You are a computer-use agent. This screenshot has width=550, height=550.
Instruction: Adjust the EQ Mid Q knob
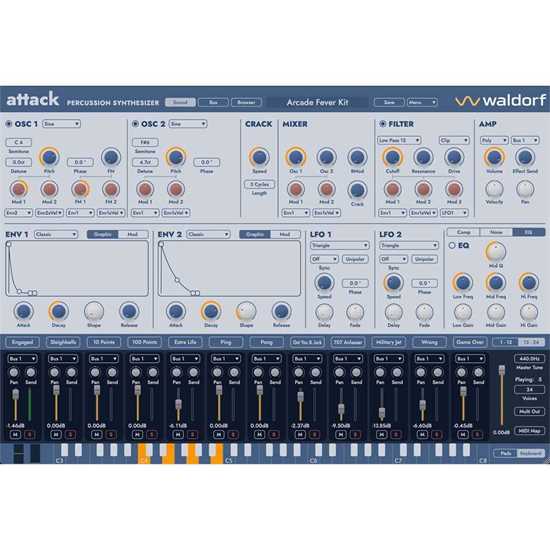coord(496,251)
